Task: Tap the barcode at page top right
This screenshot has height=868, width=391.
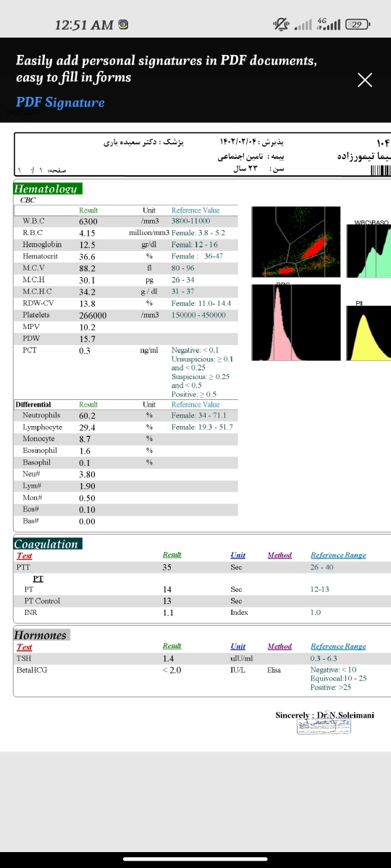Action: tap(380, 171)
